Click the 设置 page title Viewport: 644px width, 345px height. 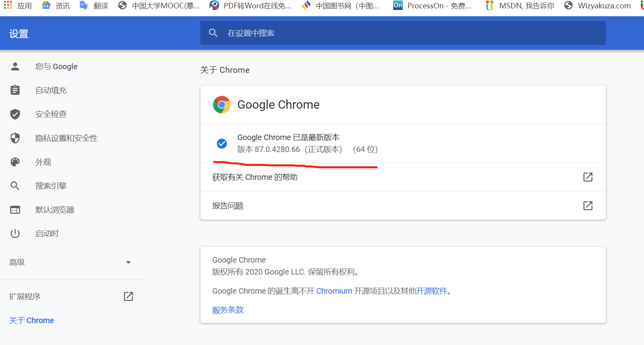point(19,34)
